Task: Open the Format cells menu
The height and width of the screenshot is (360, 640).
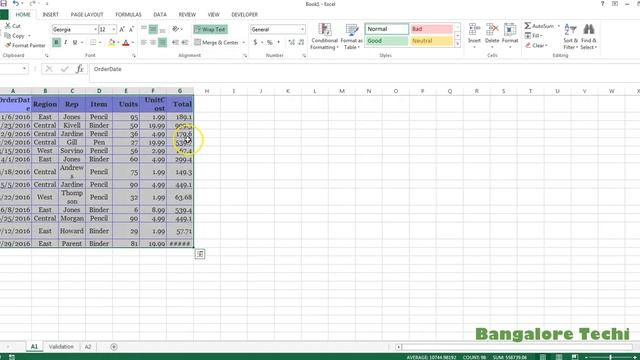Action: pos(510,36)
